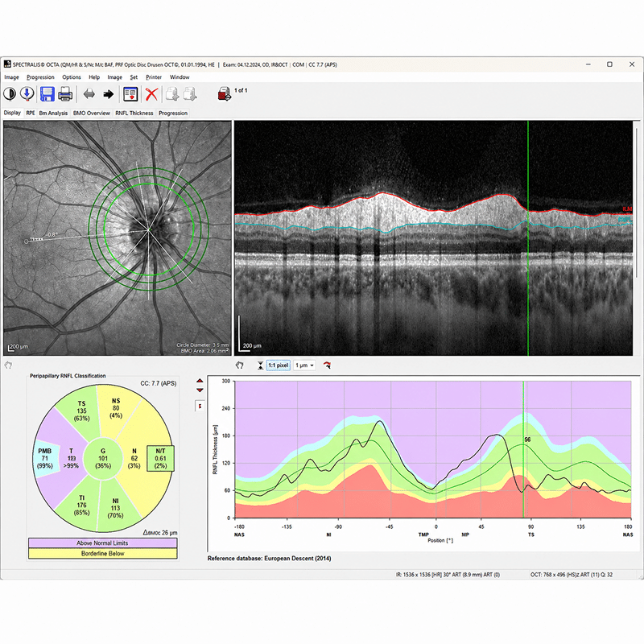Save using the blue floppy disk icon
Screen dimensions: 644x644
click(x=47, y=94)
